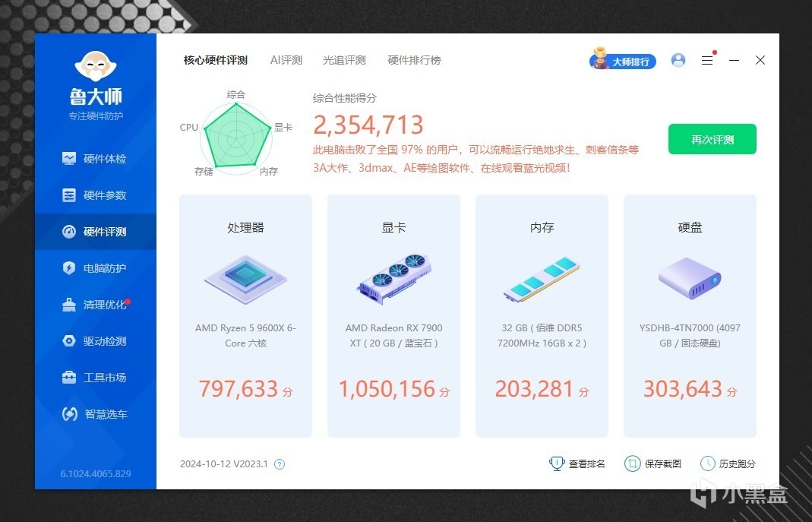This screenshot has height=522, width=812.
Task: Open the hamburger main menu
Action: [707, 60]
